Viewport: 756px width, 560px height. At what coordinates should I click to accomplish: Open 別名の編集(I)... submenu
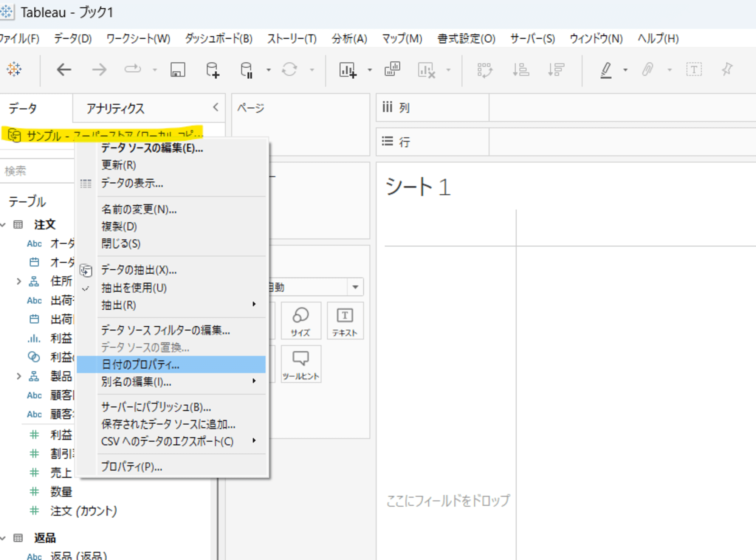[x=171, y=382]
